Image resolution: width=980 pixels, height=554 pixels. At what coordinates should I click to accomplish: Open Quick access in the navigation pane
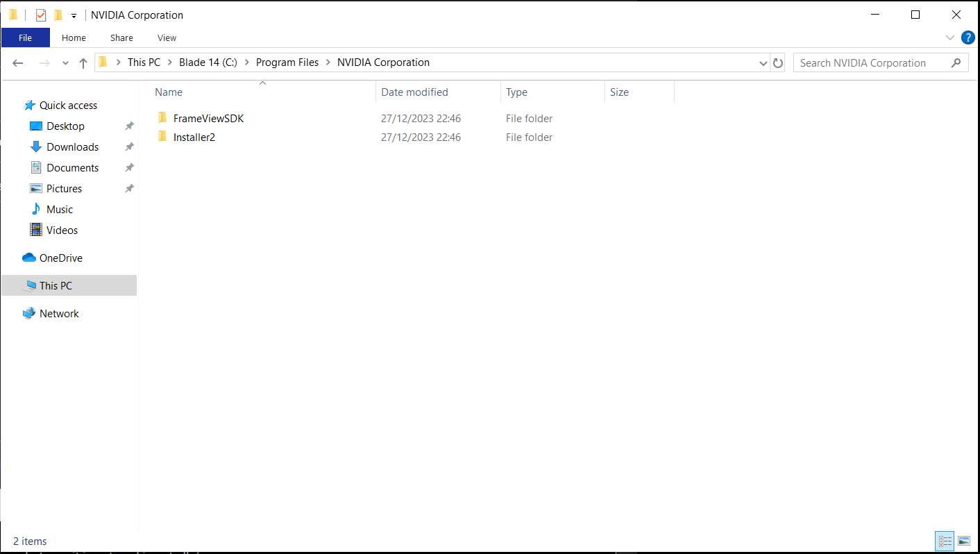[x=68, y=106]
